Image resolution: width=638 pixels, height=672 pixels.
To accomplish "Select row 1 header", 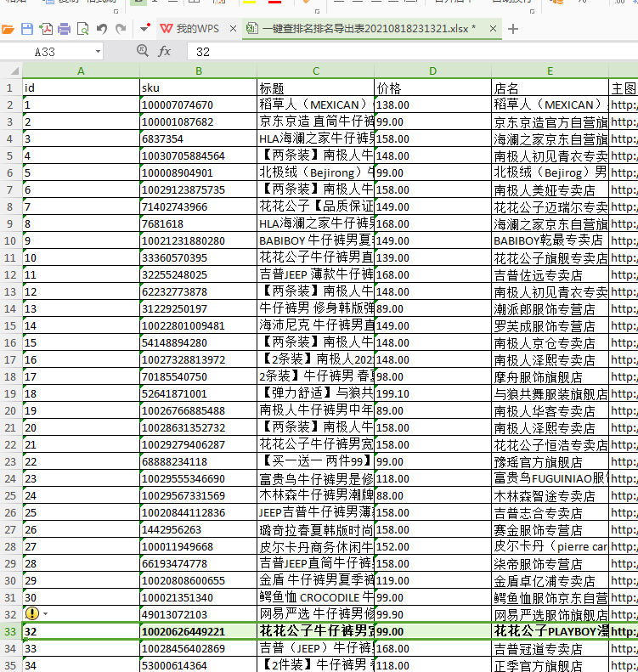I will (x=10, y=88).
